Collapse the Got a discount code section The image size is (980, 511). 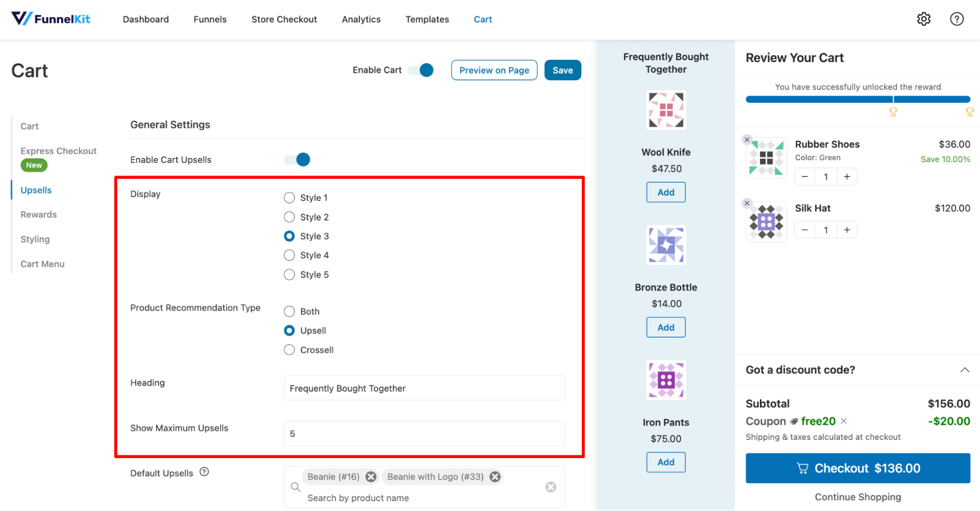click(x=964, y=370)
